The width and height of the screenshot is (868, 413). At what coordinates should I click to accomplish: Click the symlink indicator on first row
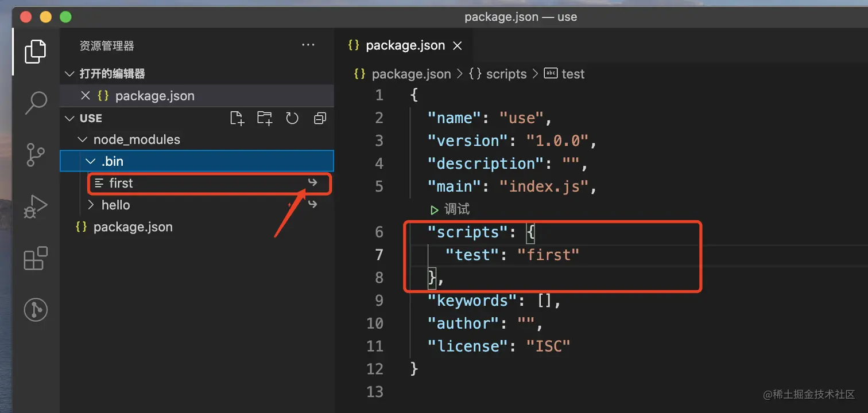click(x=312, y=182)
